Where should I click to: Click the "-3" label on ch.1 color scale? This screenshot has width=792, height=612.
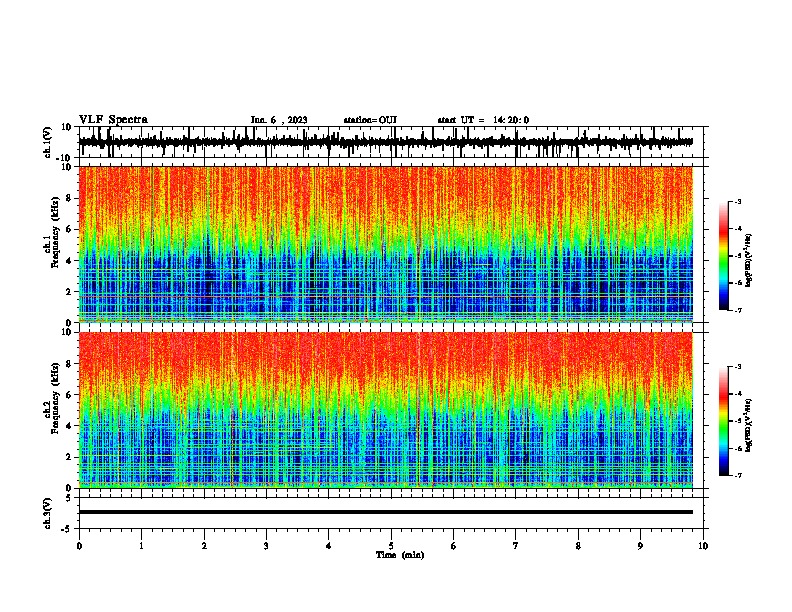738,202
